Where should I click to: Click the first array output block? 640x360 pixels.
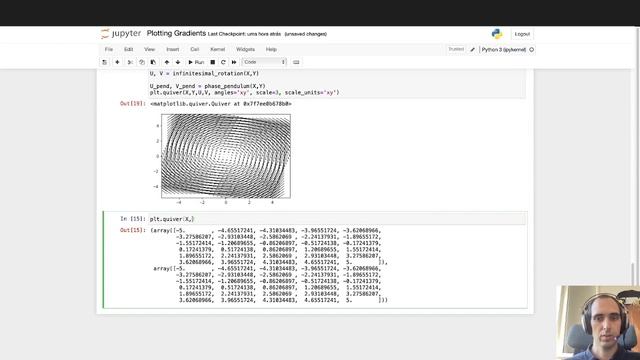[269, 246]
